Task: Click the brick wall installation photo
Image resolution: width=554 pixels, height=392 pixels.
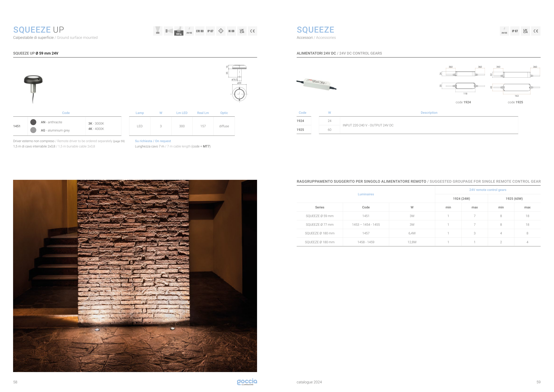Action: [x=135, y=276]
